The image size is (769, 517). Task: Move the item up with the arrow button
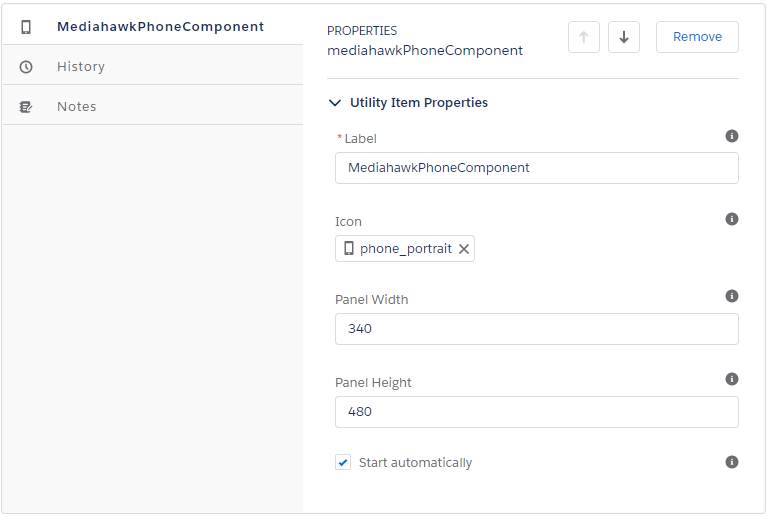coord(584,37)
